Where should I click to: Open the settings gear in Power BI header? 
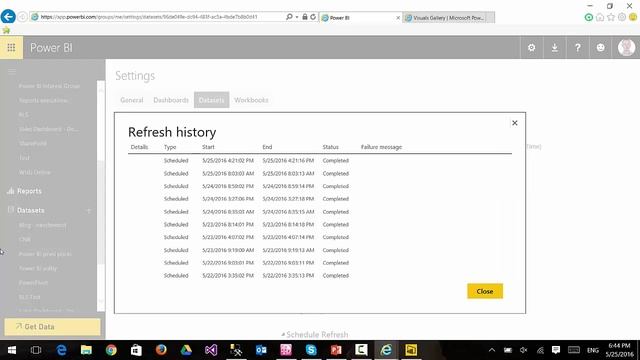click(x=531, y=47)
